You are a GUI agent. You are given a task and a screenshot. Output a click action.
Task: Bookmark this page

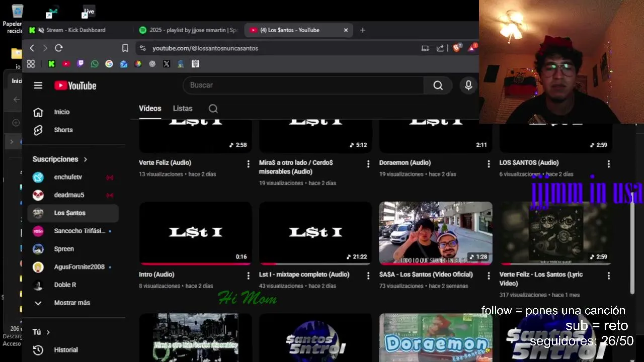coord(125,48)
